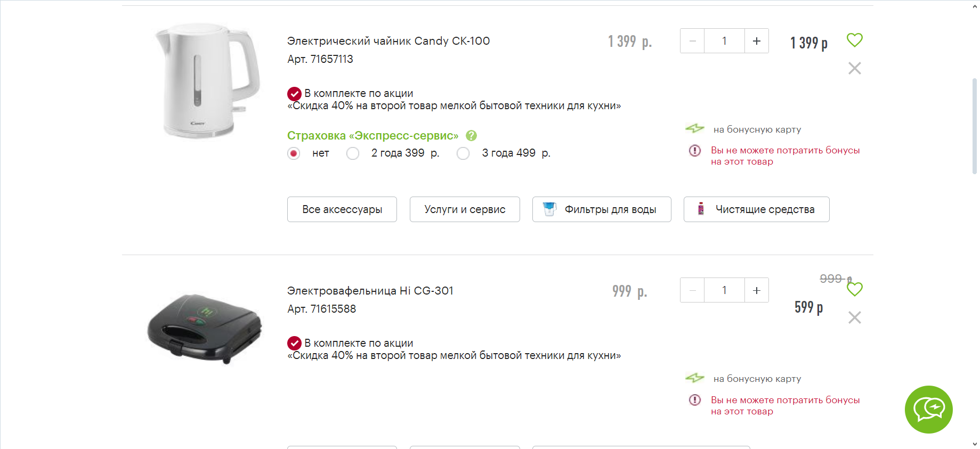Viewport: 980px width, 449px height.
Task: Open 'Фильтры для воды' accessories
Action: 601,209
